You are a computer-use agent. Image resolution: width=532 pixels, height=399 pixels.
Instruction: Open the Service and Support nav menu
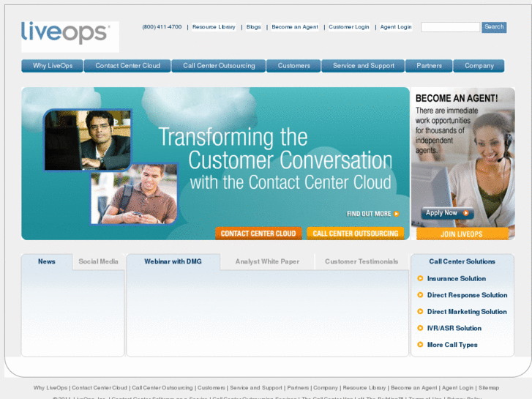pyautogui.click(x=364, y=66)
